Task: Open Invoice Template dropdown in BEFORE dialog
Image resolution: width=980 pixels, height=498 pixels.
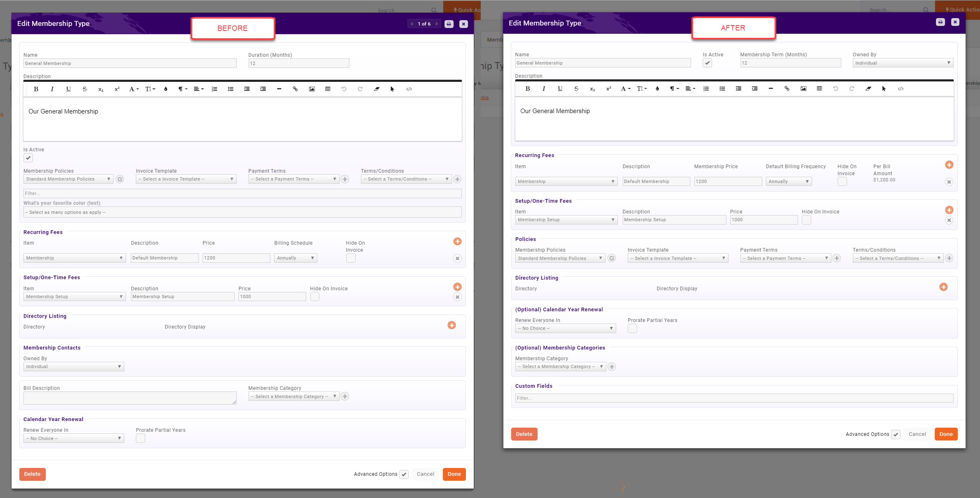Action: coord(186,179)
